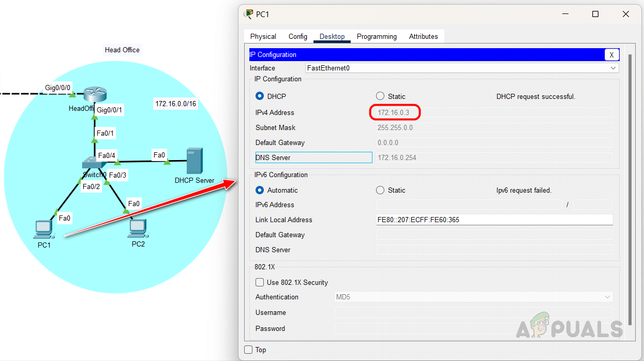The width and height of the screenshot is (644, 361).
Task: Select the IPv4 Static radio button
Action: click(x=380, y=96)
